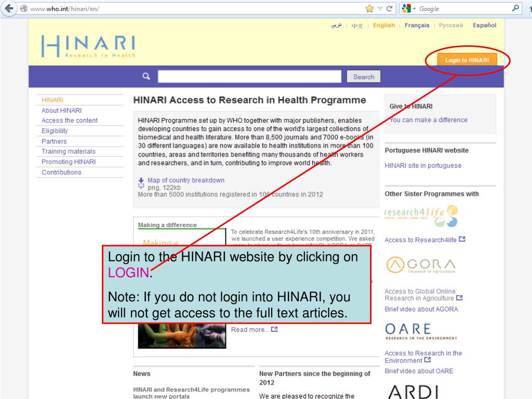The width and height of the screenshot is (532, 399).
Task: Open About HINARI in the sidebar
Action: [61, 110]
